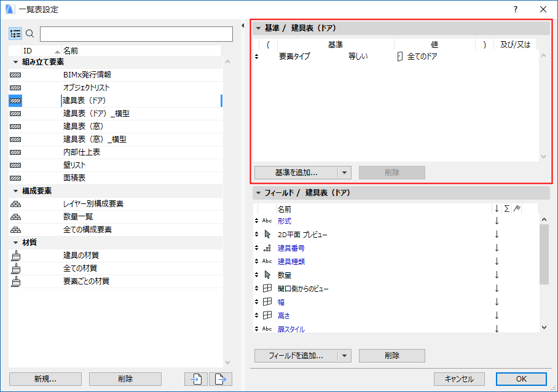This screenshot has height=392, width=558.
Task: Click 削除 beside the 新規 button
Action: point(125,379)
